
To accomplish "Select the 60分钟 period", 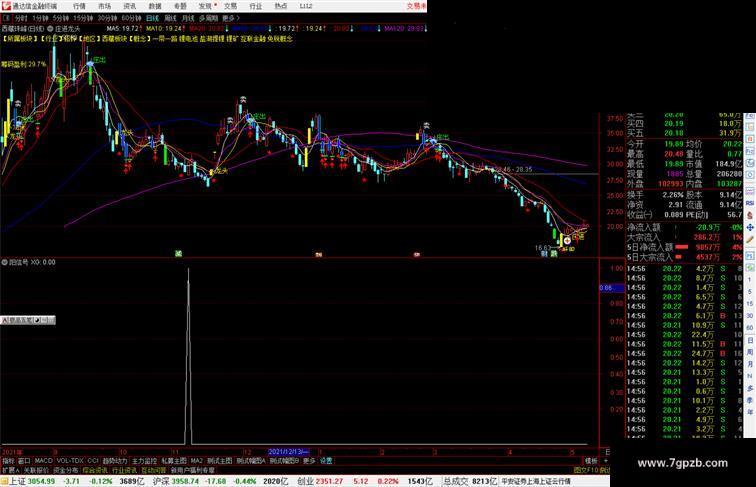I will (131, 18).
